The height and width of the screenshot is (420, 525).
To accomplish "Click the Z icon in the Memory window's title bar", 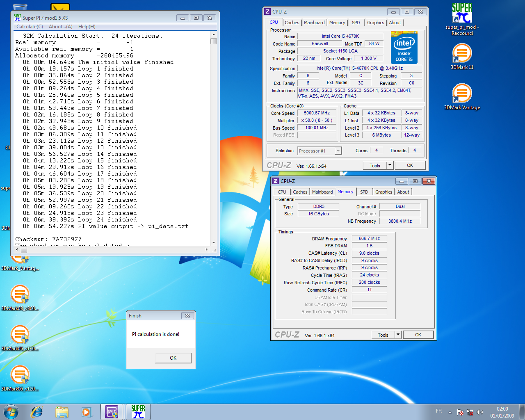I will tap(276, 181).
